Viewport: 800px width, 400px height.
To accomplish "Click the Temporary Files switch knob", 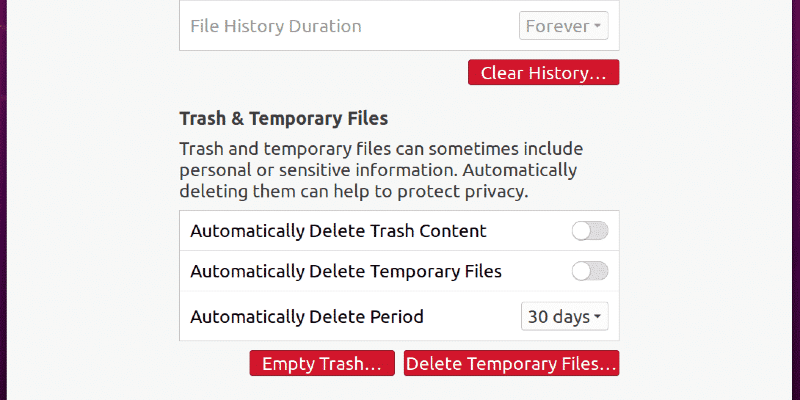I will pyautogui.click(x=581, y=271).
